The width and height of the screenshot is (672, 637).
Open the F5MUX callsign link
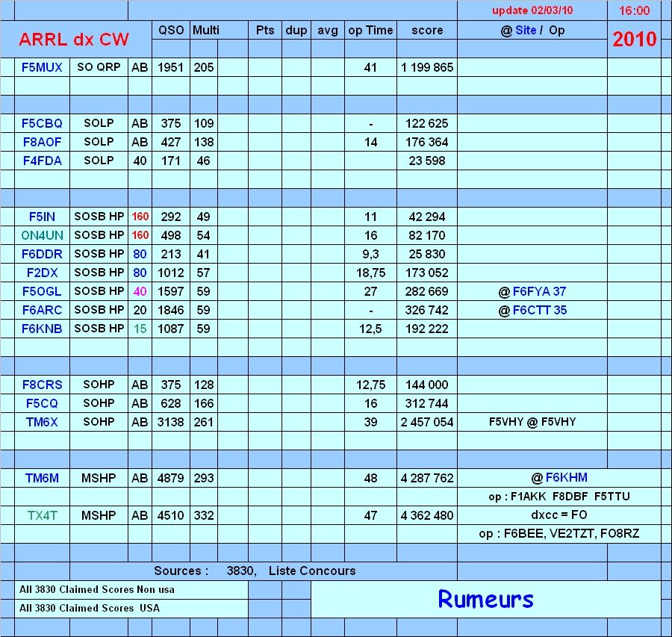pyautogui.click(x=42, y=67)
